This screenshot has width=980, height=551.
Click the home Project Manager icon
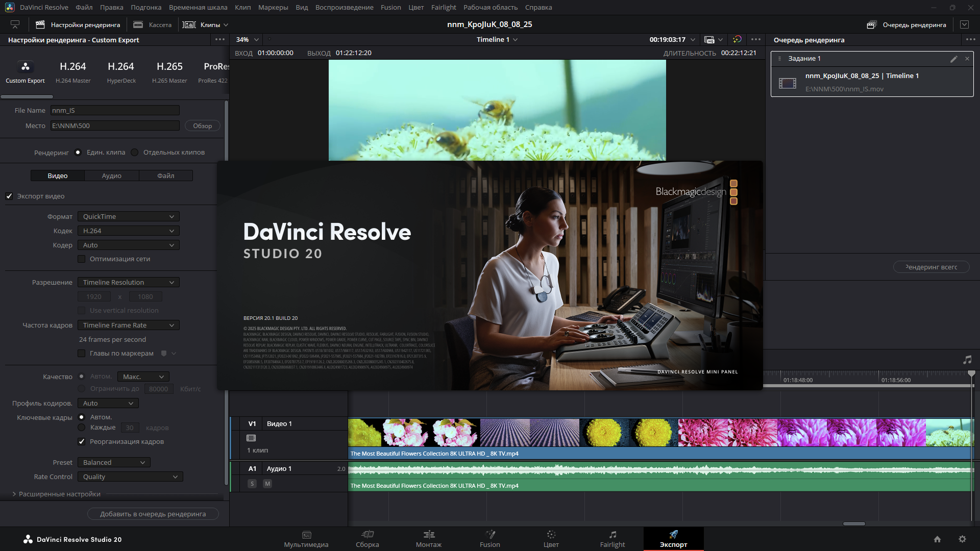click(937, 539)
